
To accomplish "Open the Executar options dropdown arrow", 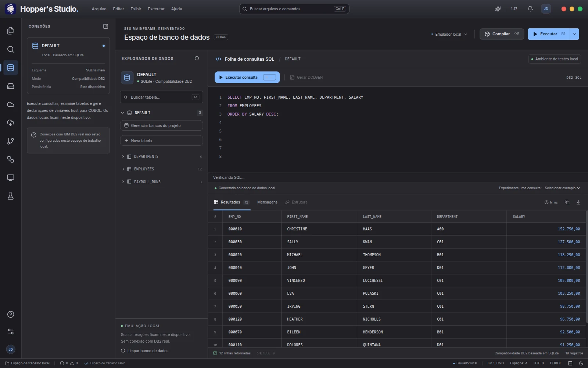I will 574,34.
